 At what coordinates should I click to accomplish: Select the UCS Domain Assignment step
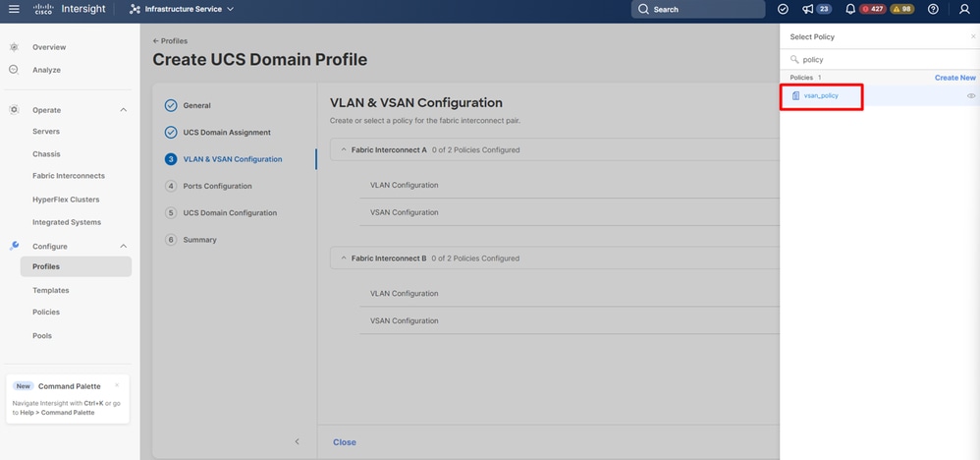226,132
